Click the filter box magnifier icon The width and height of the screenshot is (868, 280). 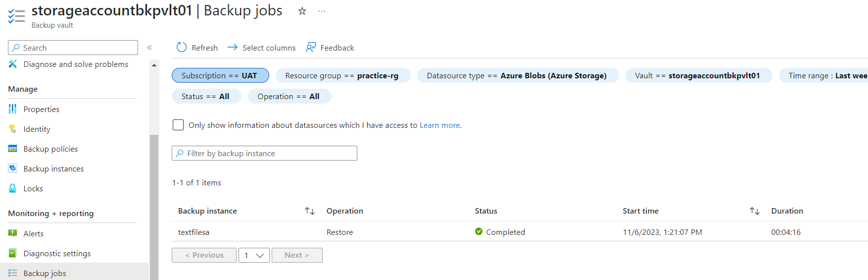(180, 153)
